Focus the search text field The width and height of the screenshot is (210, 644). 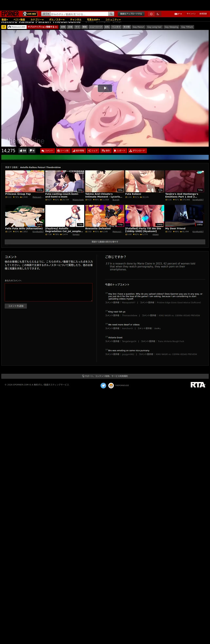pos(79,14)
